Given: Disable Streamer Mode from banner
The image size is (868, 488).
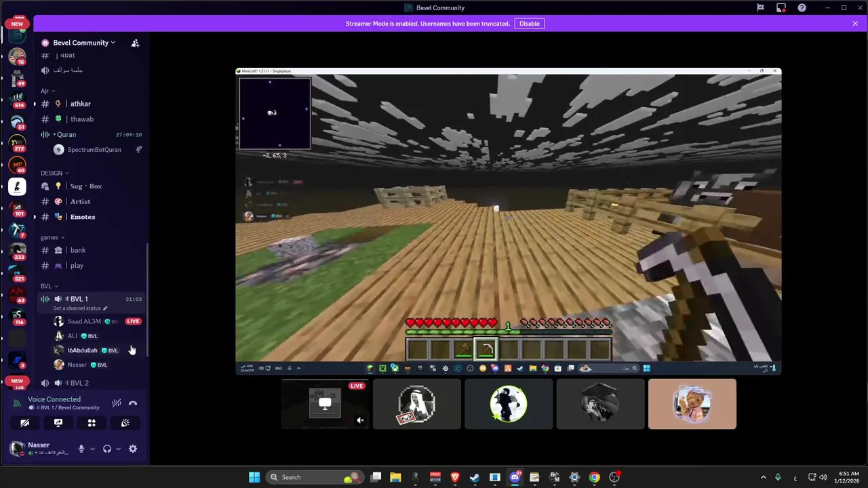Looking at the screenshot, I should coord(530,24).
